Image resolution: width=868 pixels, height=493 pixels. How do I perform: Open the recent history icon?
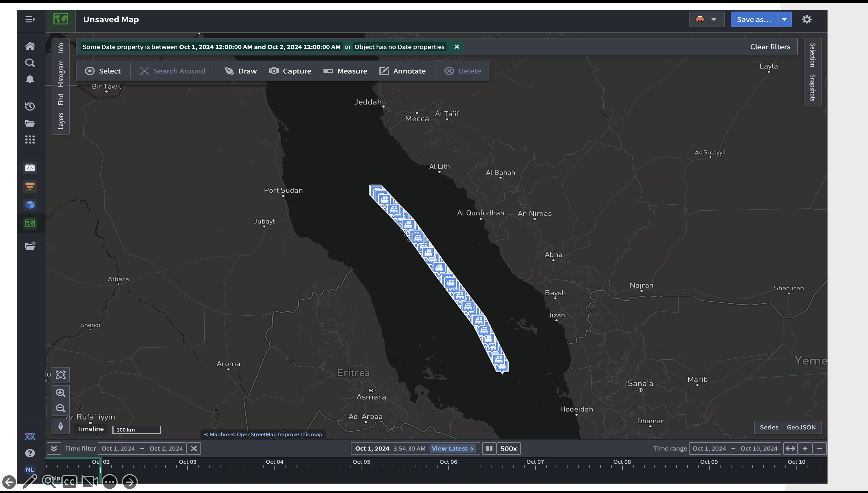click(x=30, y=106)
